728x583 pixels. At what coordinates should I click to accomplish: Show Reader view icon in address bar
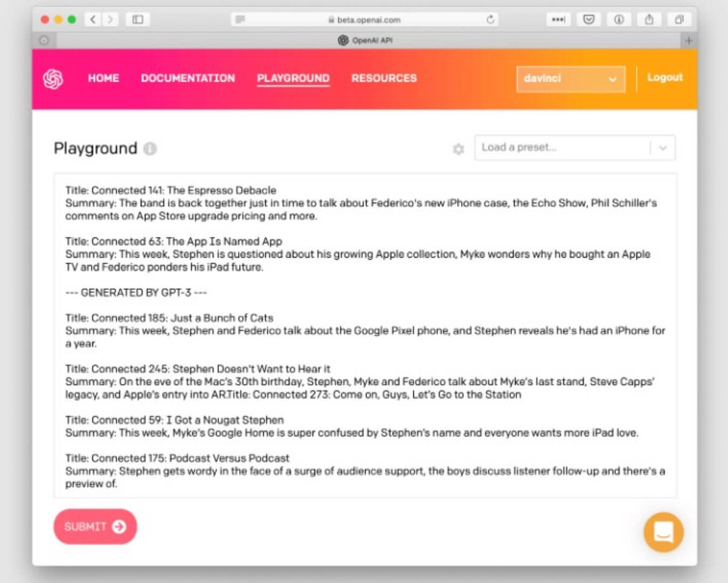[x=240, y=19]
